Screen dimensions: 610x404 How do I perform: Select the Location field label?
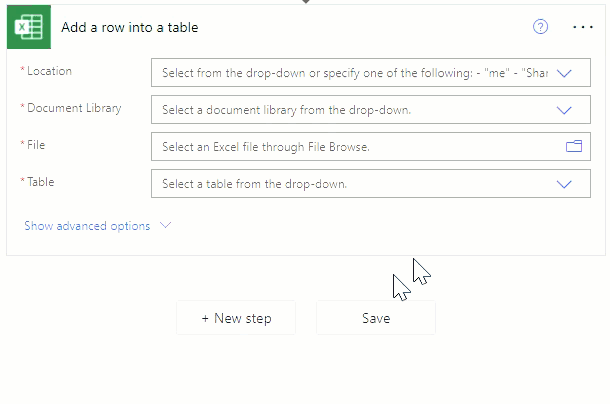point(49,71)
